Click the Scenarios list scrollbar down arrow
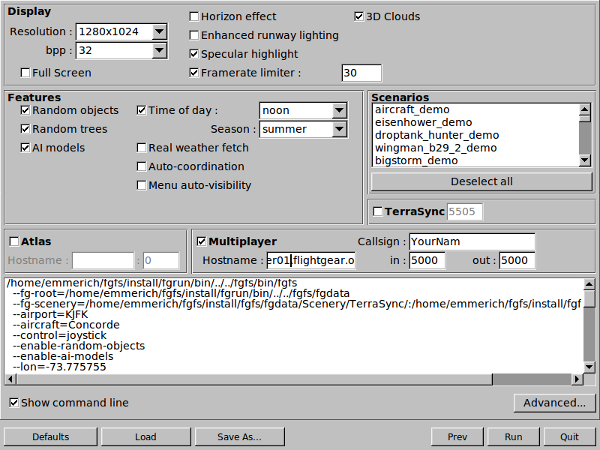Viewport: 600px width, 450px height. pos(585,159)
